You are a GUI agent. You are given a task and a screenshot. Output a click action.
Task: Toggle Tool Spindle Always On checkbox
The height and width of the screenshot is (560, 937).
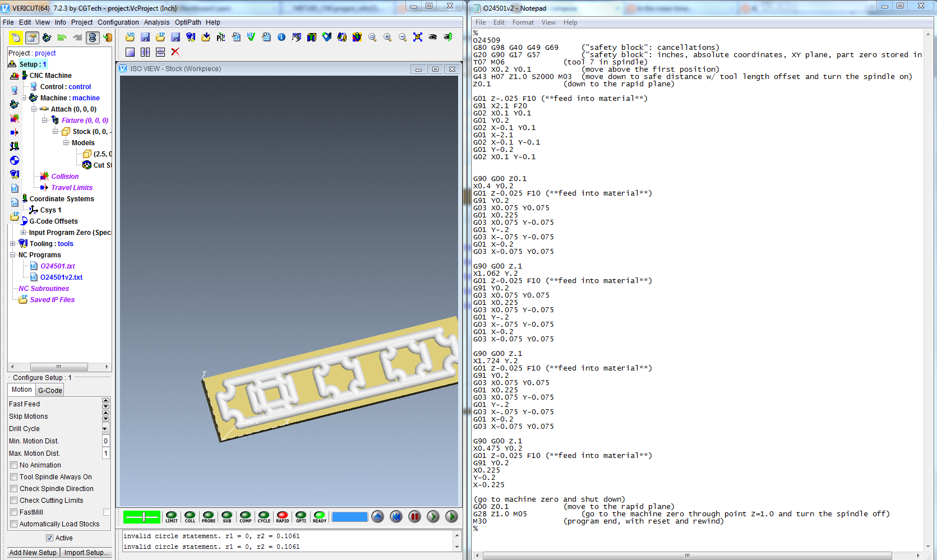pos(14,477)
